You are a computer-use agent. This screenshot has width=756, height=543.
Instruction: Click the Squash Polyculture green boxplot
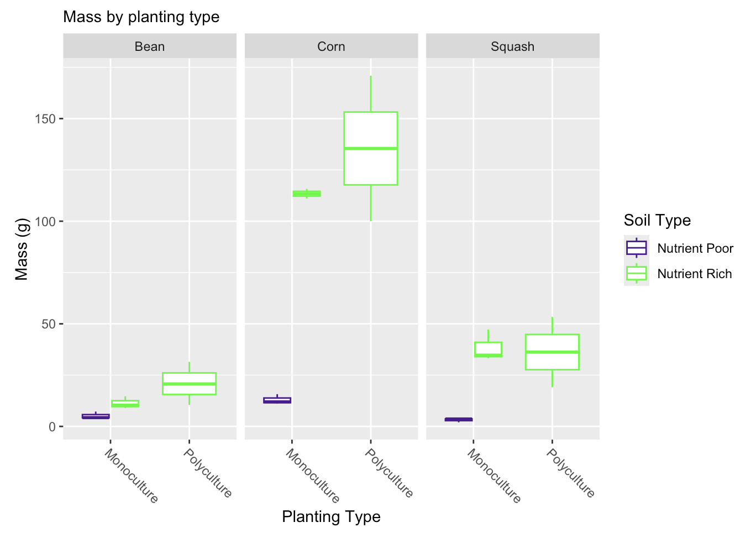(552, 352)
